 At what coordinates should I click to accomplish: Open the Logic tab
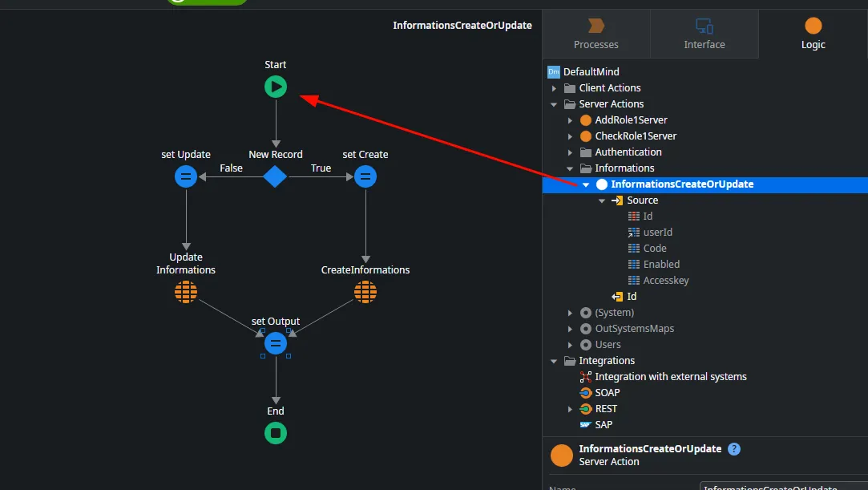pos(813,34)
